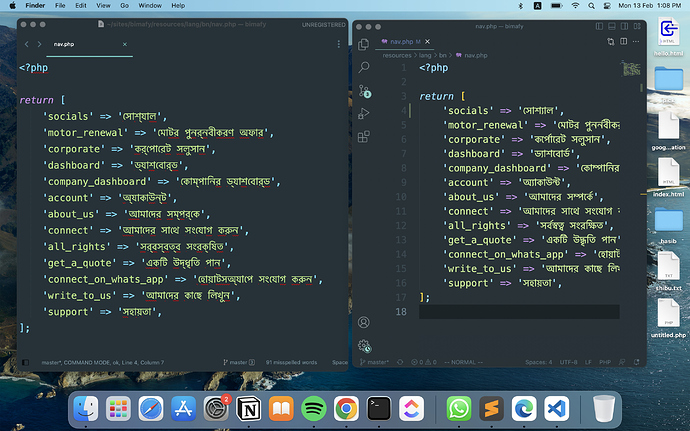
Task: Customize layout icon in VS Code title bar
Action: (x=637, y=26)
